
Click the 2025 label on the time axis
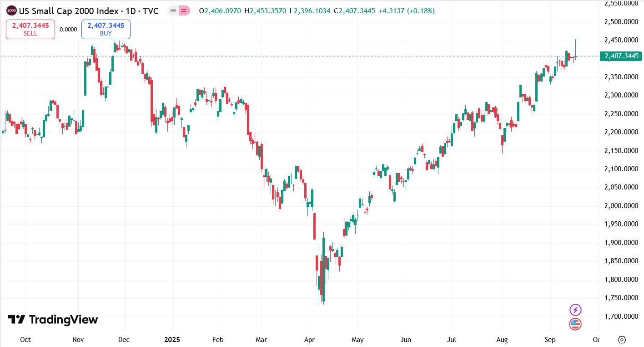(172, 340)
